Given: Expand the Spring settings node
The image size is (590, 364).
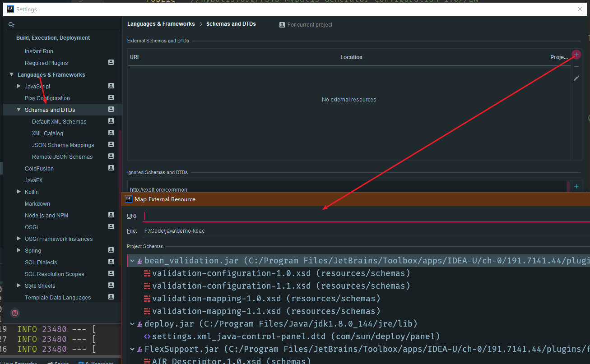Looking at the screenshot, I should (x=19, y=250).
